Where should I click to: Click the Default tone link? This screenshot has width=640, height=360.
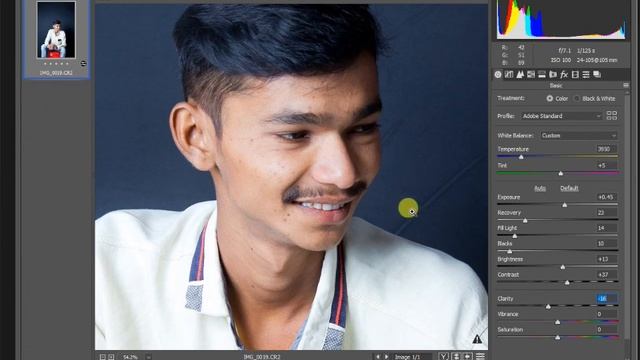569,188
